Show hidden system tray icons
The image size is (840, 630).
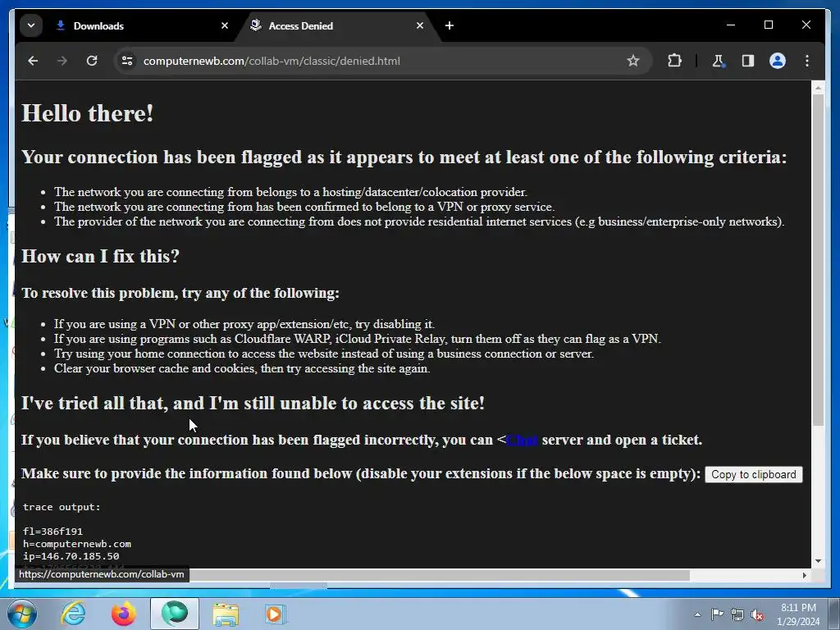coord(697,614)
